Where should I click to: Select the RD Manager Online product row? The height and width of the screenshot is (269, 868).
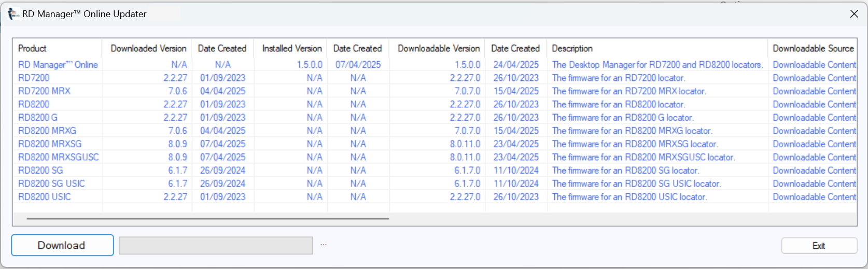pos(58,65)
